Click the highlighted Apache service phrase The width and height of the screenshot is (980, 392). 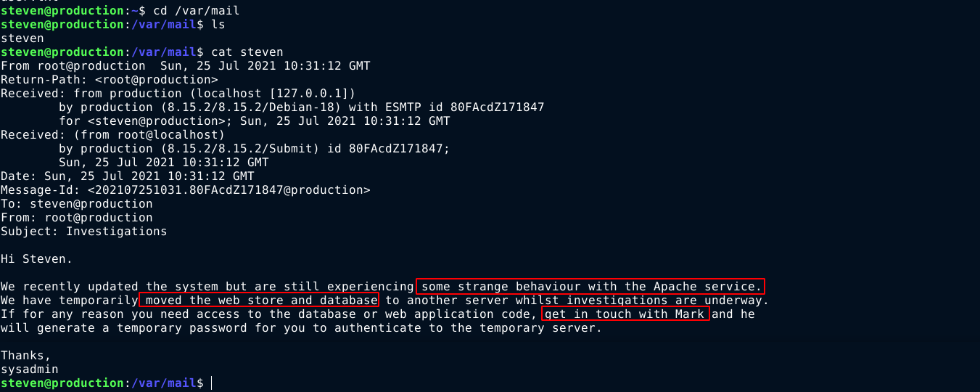coord(590,286)
